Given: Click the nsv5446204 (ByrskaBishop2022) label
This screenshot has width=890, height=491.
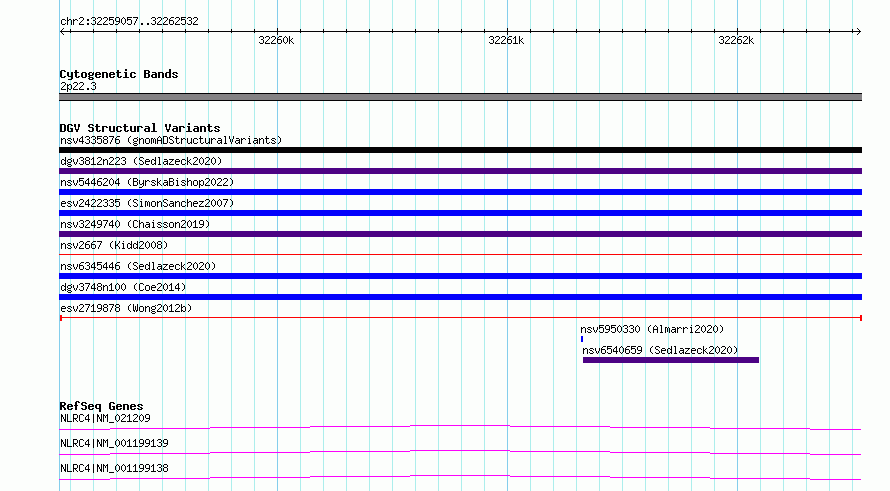Looking at the screenshot, I should tap(147, 182).
